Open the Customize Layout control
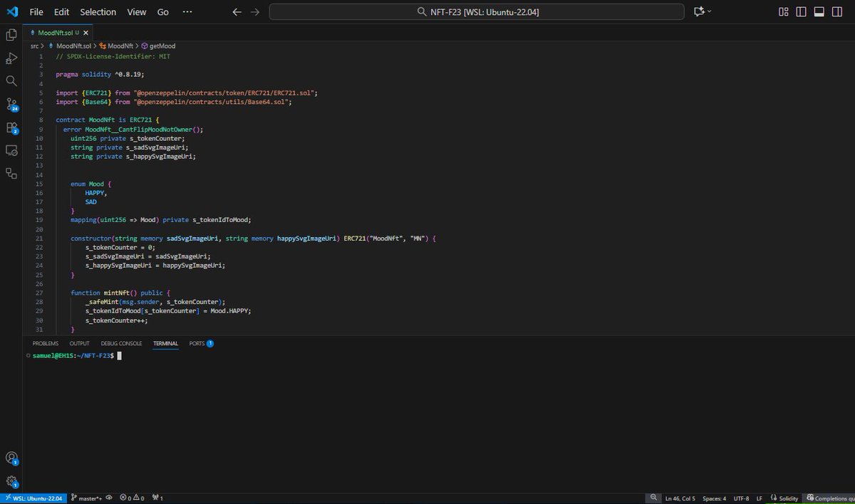This screenshot has height=504, width=855. tap(784, 12)
